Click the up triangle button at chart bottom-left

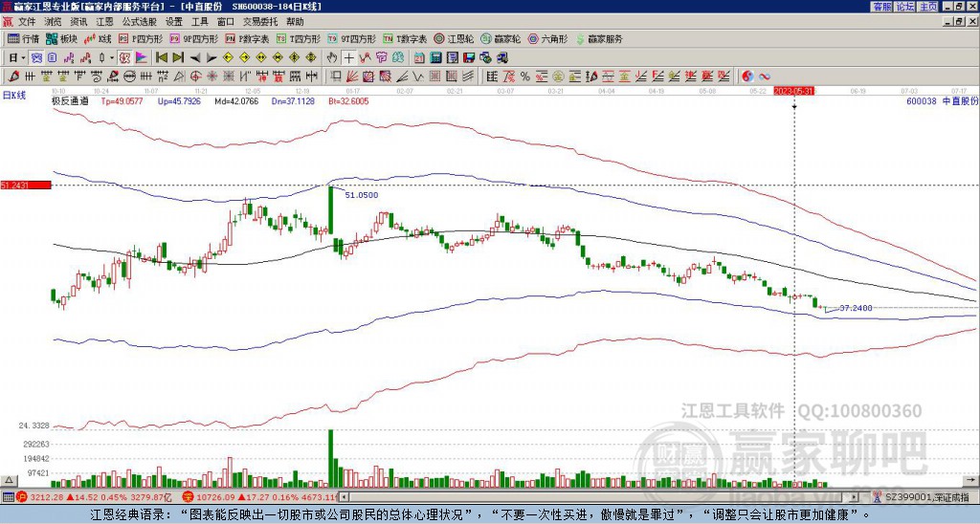coord(8,480)
